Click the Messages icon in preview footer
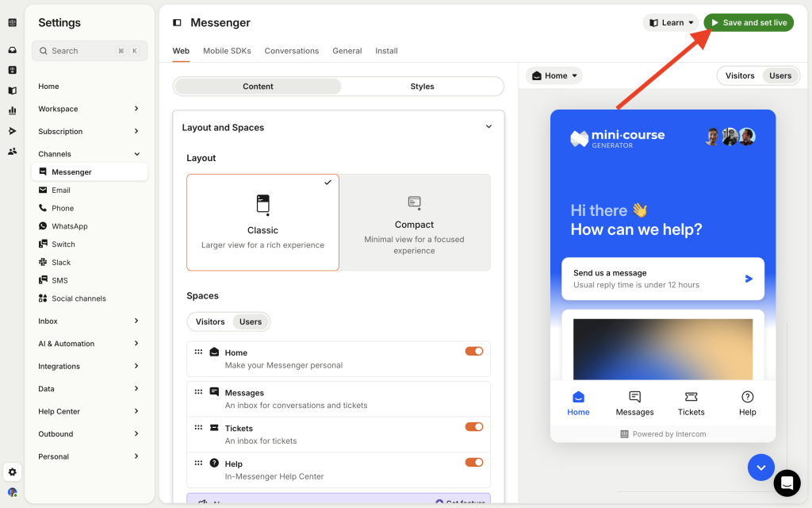Viewport: 812px width, 508px height. point(635,397)
